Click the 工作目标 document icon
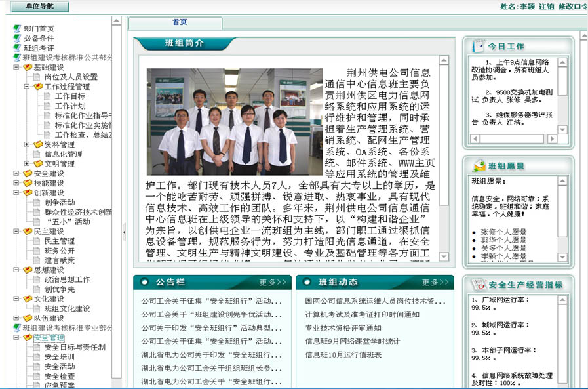 pyautogui.click(x=48, y=96)
